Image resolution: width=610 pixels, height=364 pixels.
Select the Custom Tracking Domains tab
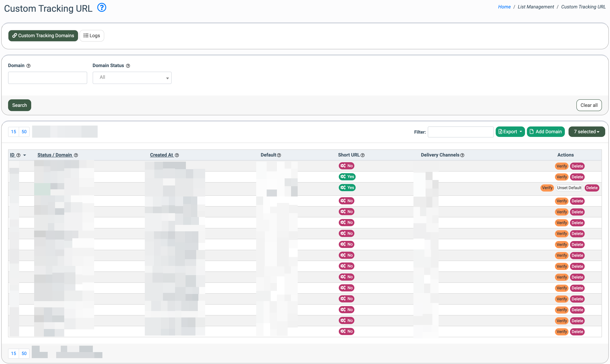pos(43,36)
